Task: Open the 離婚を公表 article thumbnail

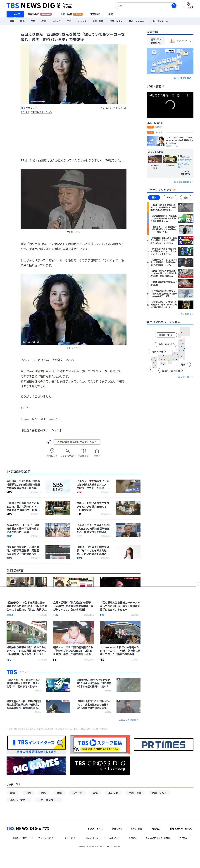Action: point(128,552)
